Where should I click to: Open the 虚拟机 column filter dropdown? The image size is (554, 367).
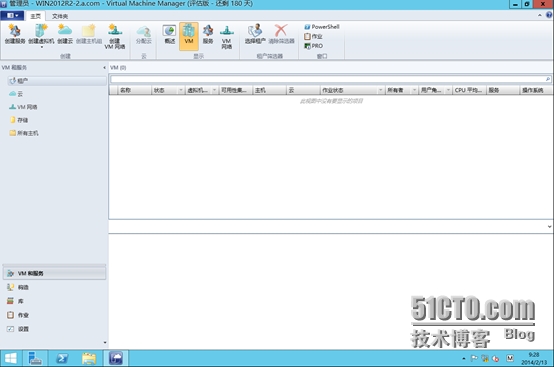click(214, 90)
